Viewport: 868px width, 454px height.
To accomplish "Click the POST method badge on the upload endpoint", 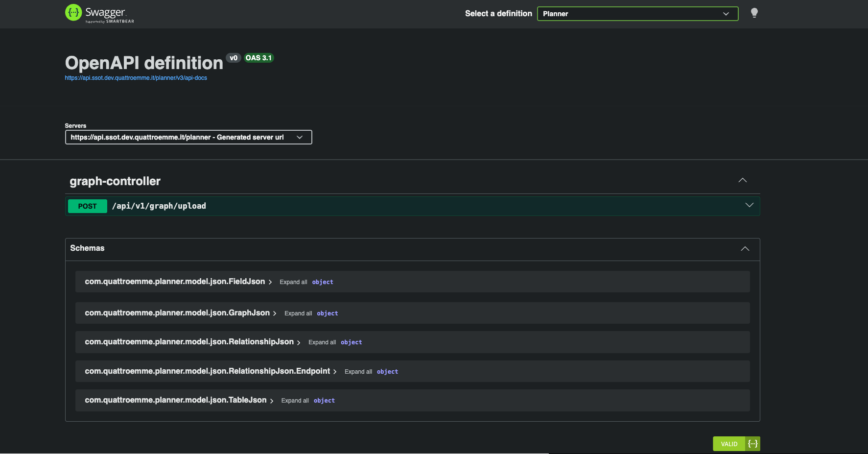I will (x=87, y=206).
